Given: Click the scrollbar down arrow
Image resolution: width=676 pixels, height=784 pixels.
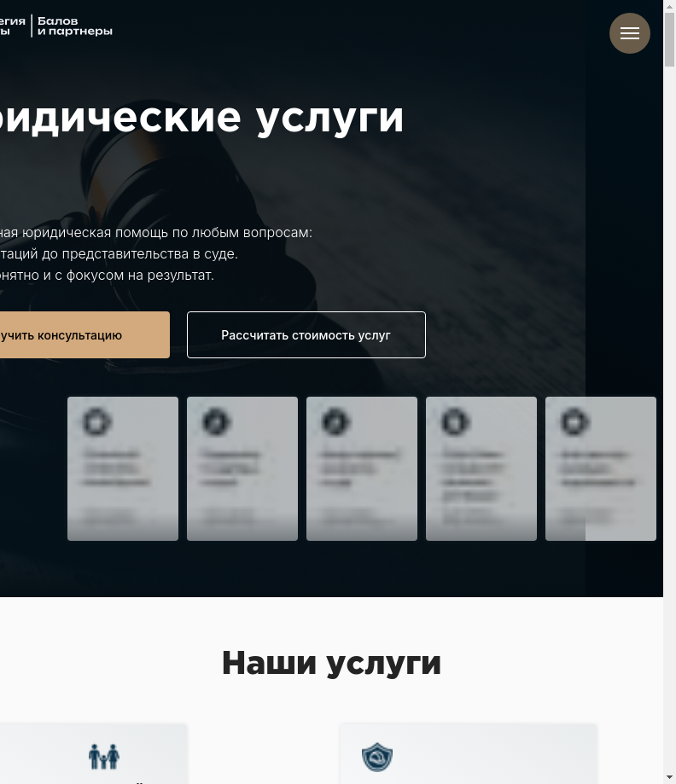Looking at the screenshot, I should 669,778.
